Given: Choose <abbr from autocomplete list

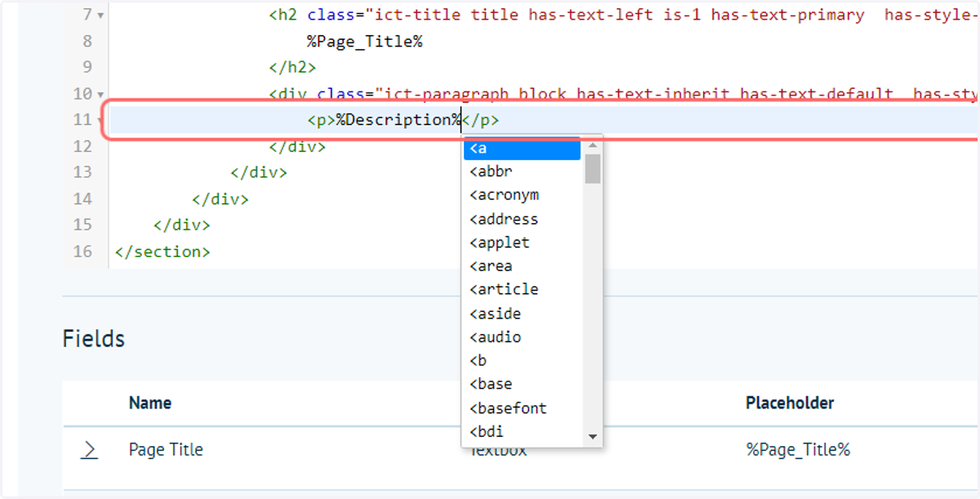Looking at the screenshot, I should coord(522,172).
